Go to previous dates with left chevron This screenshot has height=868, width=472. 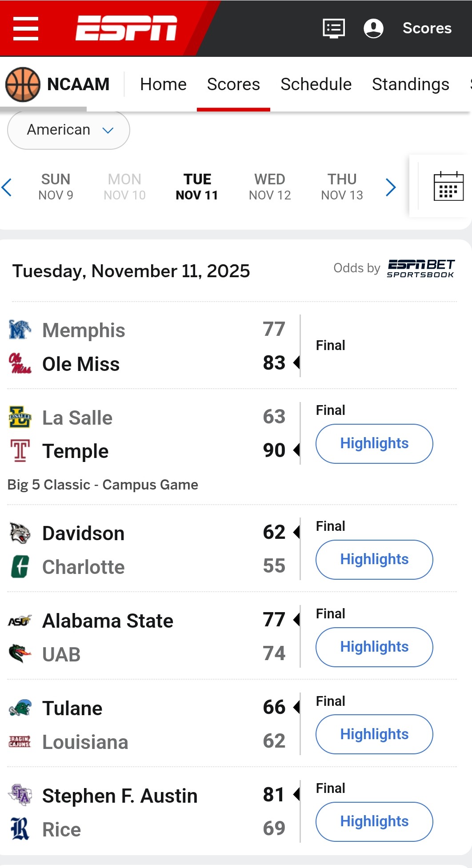tap(7, 187)
